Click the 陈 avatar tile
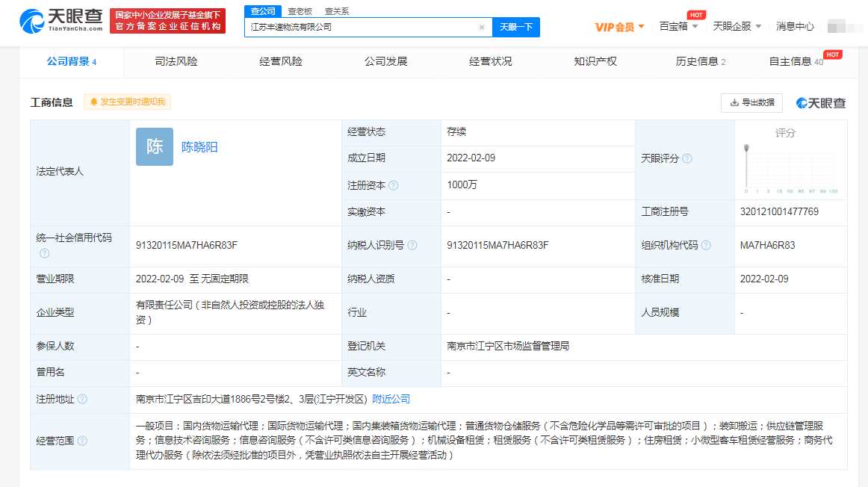This screenshot has height=487, width=868. point(155,147)
